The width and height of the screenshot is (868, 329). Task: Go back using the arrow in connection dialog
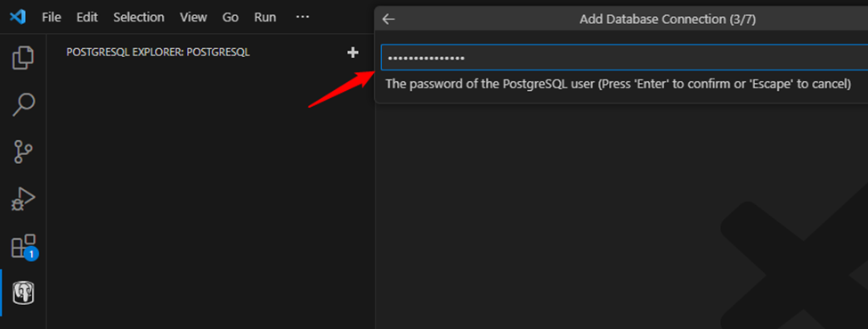[x=389, y=20]
